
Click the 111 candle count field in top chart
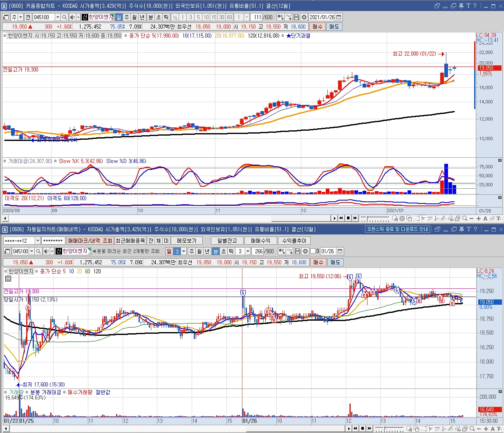[255, 17]
